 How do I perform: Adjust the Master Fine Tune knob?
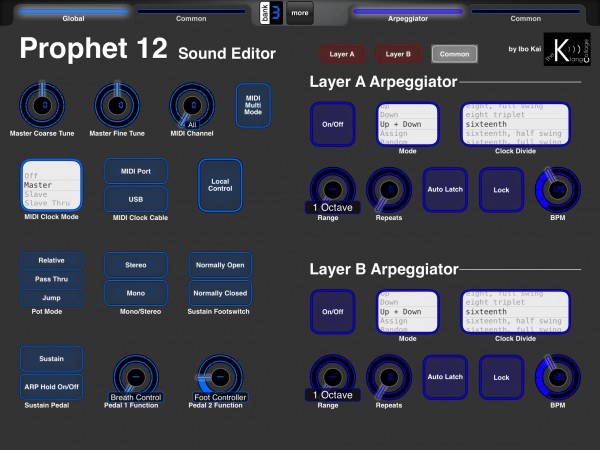117,105
